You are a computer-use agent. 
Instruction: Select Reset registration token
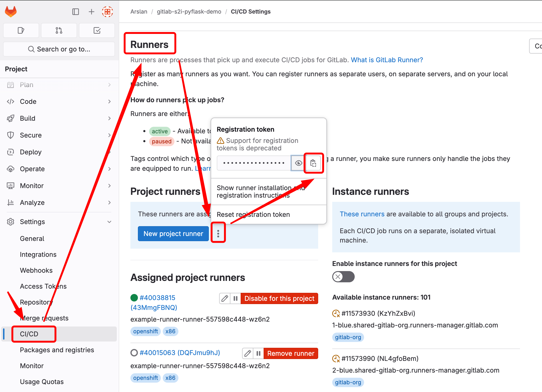tap(269, 214)
